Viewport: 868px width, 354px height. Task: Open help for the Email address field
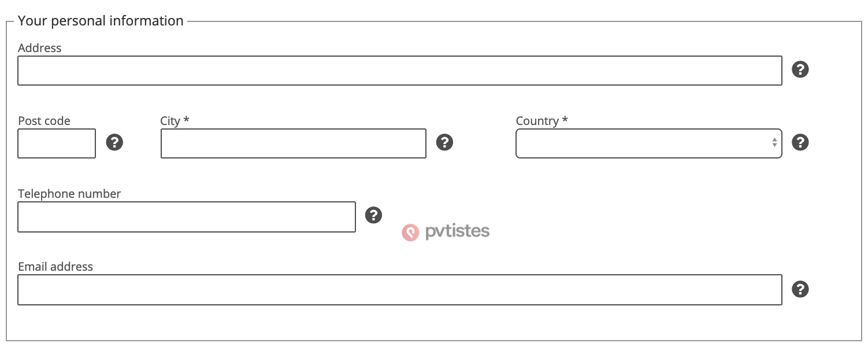pyautogui.click(x=800, y=289)
